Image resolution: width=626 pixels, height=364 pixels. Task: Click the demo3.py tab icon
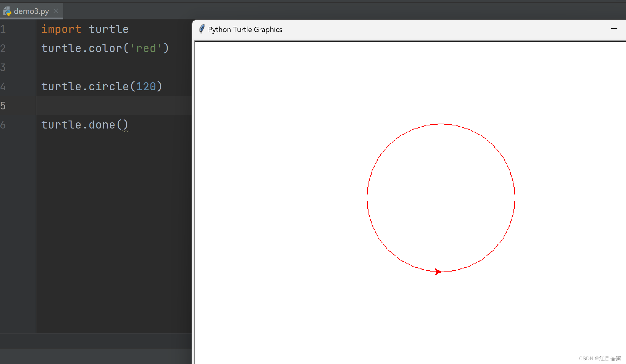click(7, 11)
